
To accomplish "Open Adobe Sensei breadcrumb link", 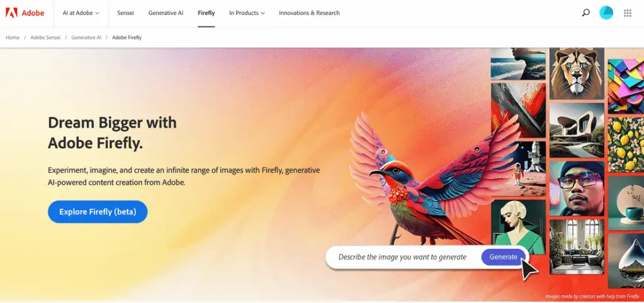I will tap(45, 37).
